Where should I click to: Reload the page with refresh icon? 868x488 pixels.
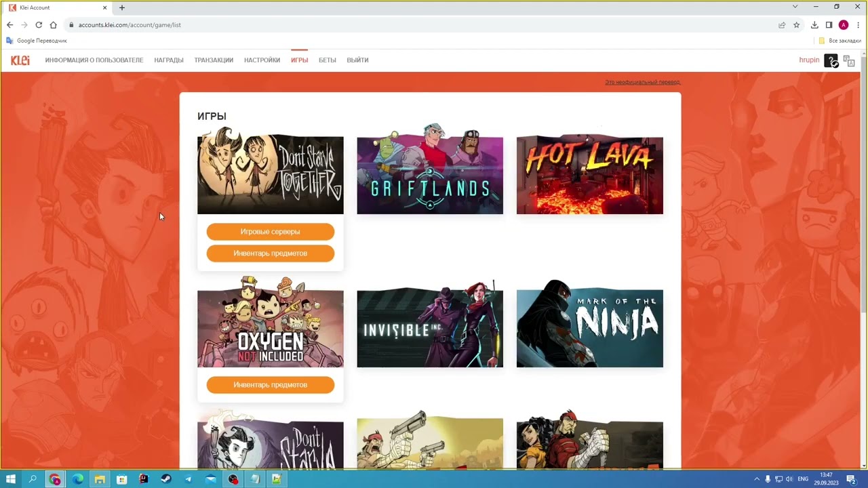pos(39,25)
